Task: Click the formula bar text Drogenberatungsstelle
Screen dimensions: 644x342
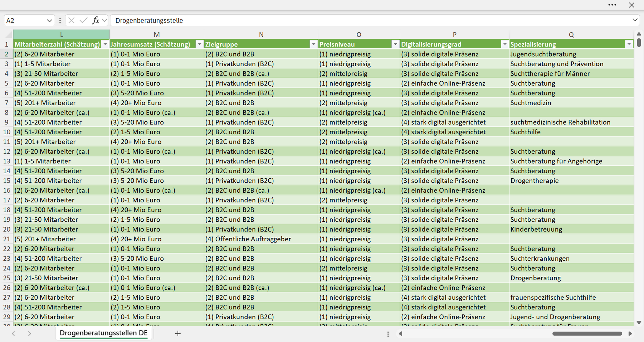Action: coord(149,20)
